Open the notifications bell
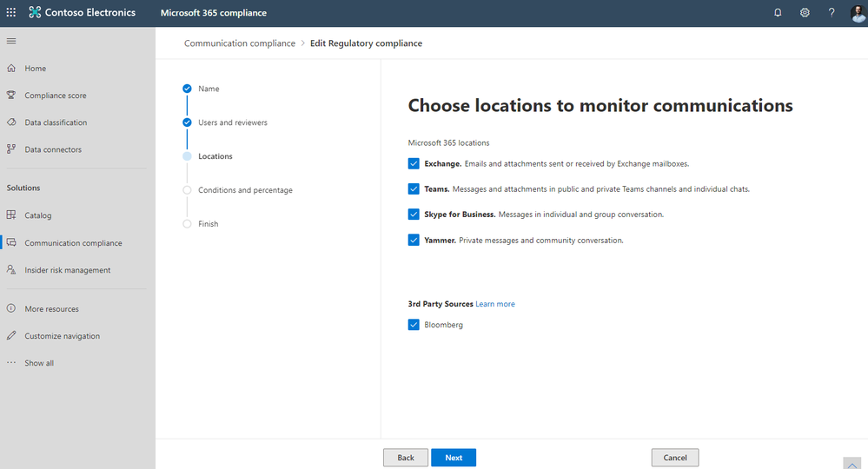 click(778, 13)
